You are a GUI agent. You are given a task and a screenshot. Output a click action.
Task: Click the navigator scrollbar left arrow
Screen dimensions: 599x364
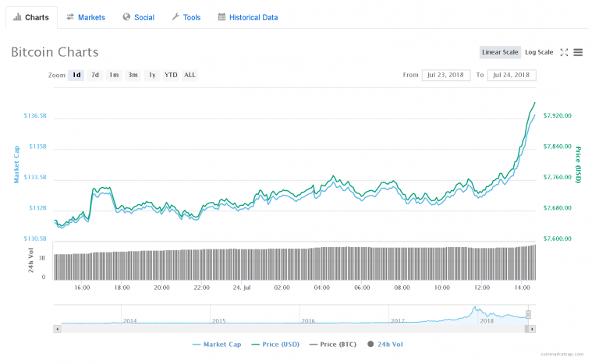tap(56, 328)
